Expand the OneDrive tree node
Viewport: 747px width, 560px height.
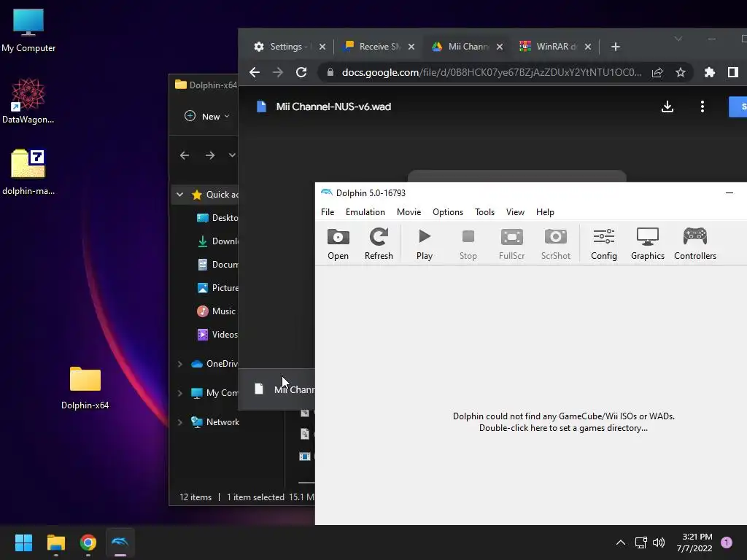(179, 364)
